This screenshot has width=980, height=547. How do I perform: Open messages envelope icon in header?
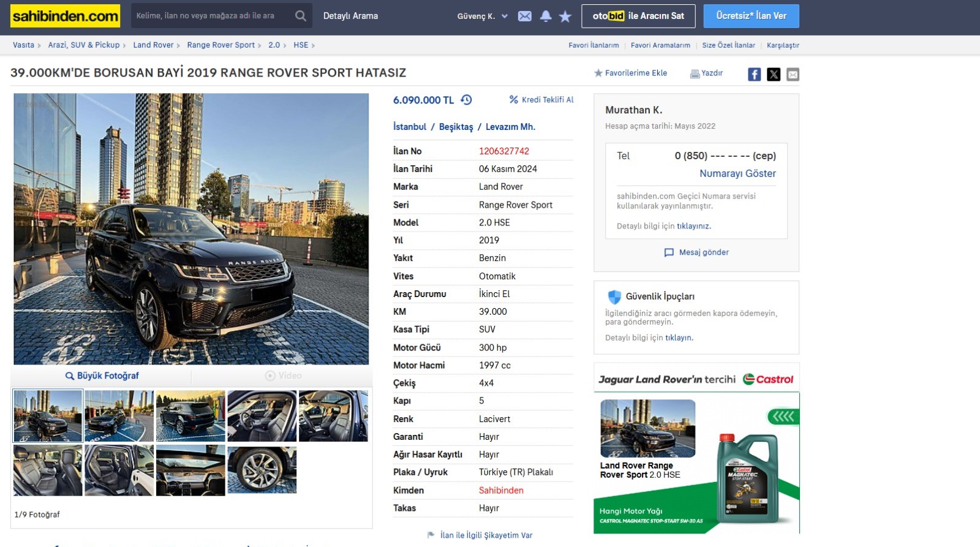pos(525,17)
